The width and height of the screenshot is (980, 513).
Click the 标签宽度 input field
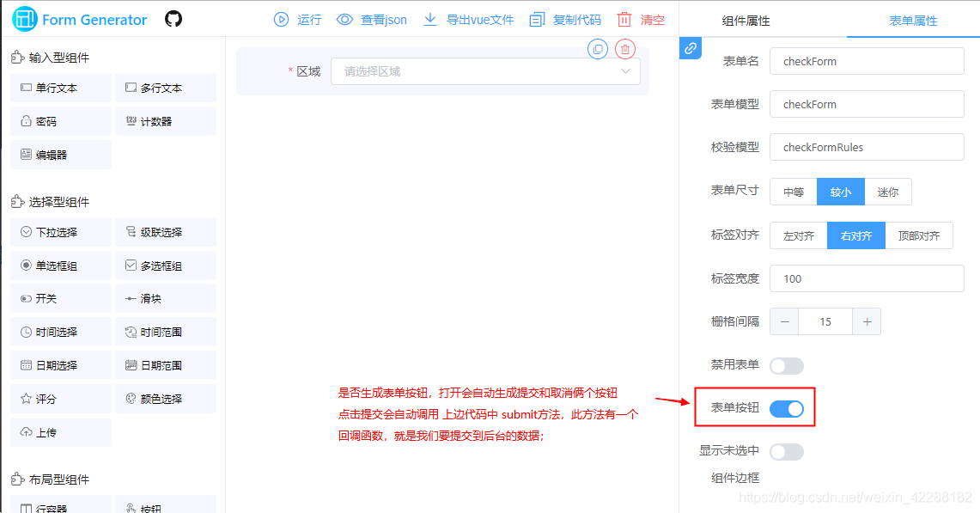(867, 278)
